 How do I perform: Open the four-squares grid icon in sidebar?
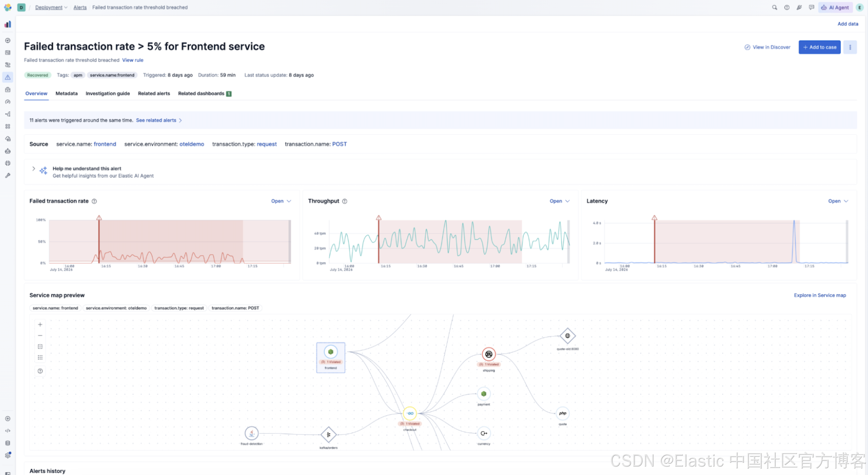click(x=8, y=127)
